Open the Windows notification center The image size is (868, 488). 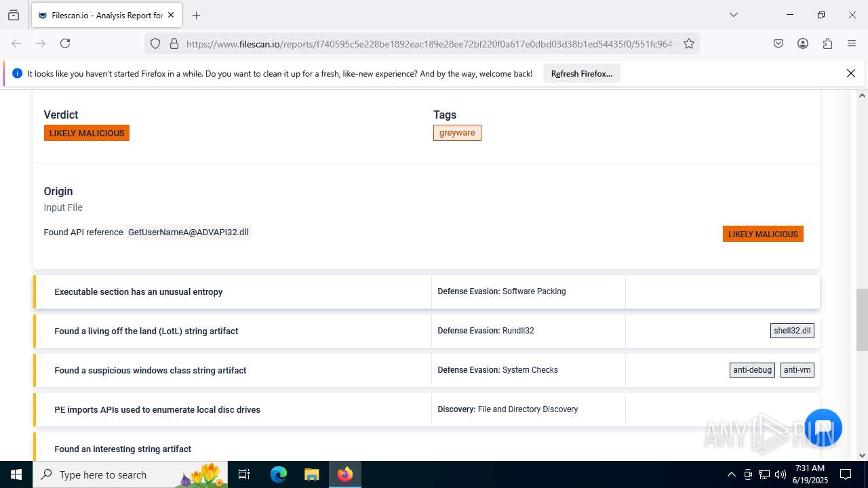point(846,474)
